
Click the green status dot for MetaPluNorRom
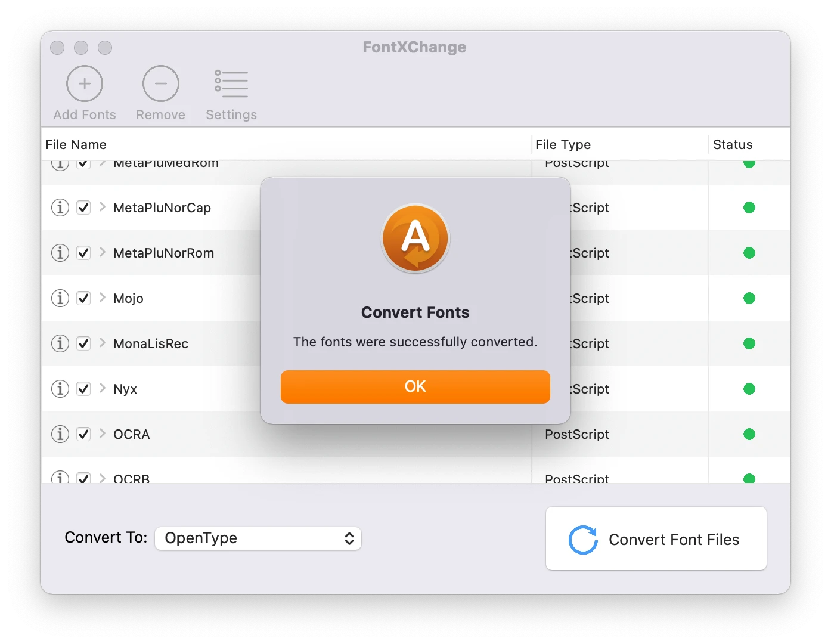coord(749,253)
